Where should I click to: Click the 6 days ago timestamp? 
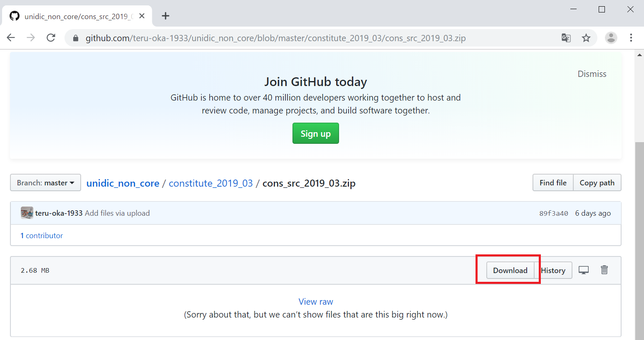593,213
